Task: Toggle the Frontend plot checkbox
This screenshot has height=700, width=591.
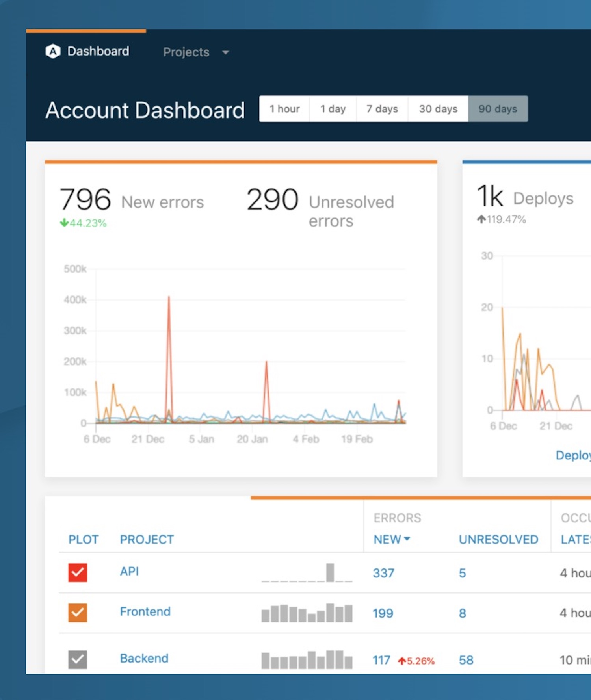Action: click(78, 613)
